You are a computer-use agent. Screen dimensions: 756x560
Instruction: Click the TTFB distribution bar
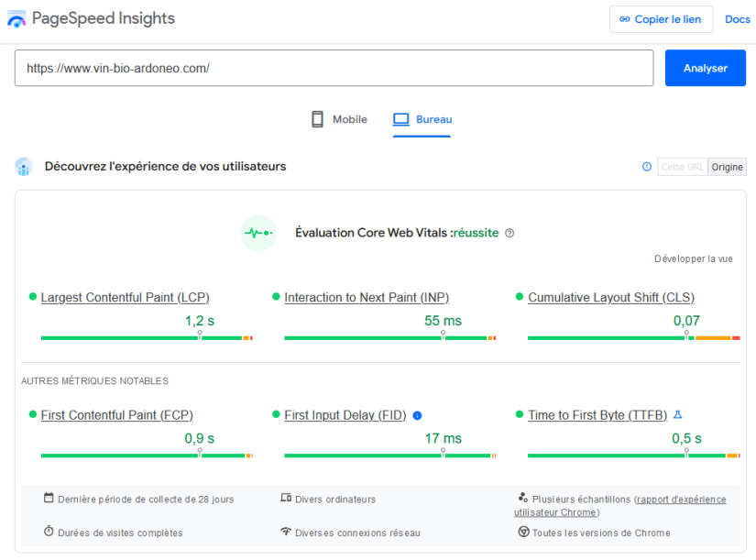tap(634, 456)
